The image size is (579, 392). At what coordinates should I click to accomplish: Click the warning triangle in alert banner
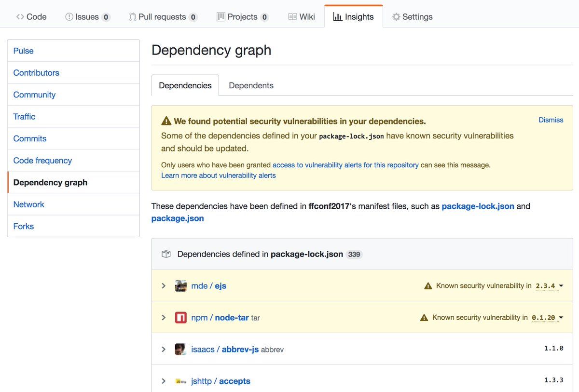(166, 121)
